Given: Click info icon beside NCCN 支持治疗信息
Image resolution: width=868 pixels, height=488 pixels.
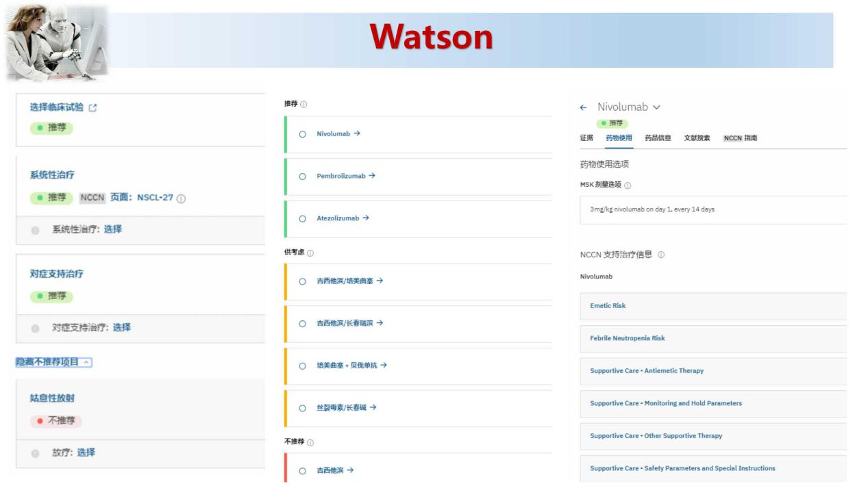Looking at the screenshot, I should [x=661, y=255].
